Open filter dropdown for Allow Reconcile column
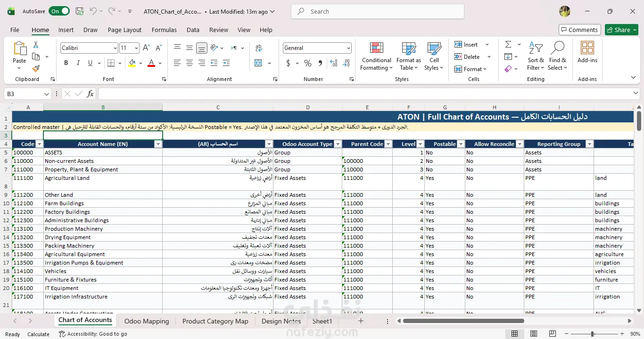Image resolution: width=644 pixels, height=339 pixels. 520,144
